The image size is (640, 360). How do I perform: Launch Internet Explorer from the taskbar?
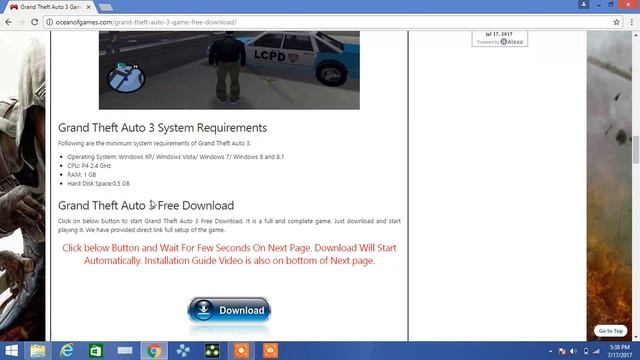tap(67, 351)
